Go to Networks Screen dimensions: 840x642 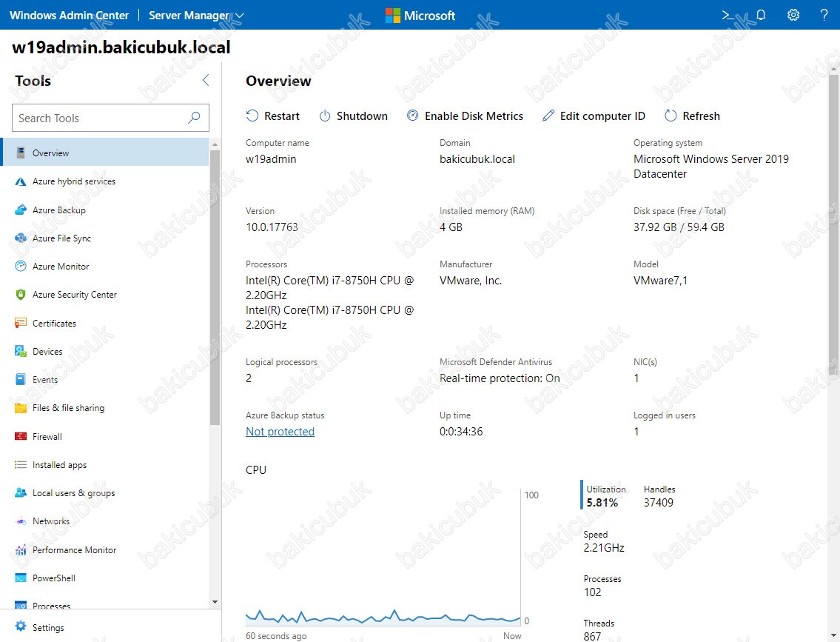coord(105,521)
